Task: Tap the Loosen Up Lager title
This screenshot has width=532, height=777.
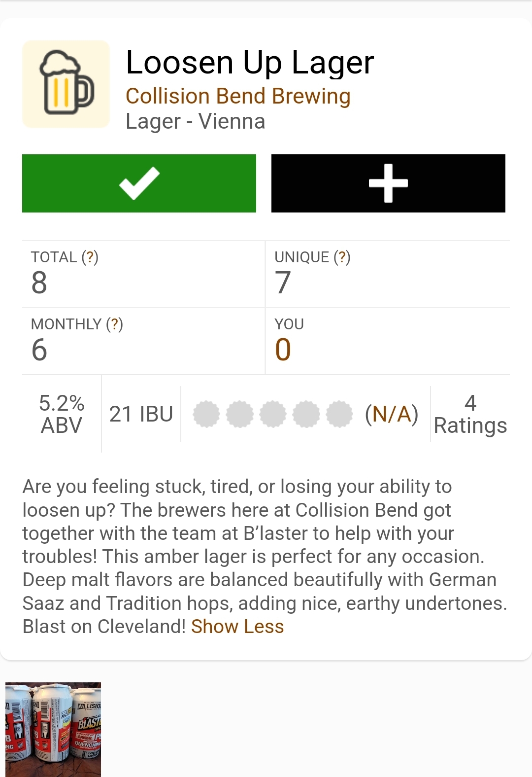Action: [250, 63]
